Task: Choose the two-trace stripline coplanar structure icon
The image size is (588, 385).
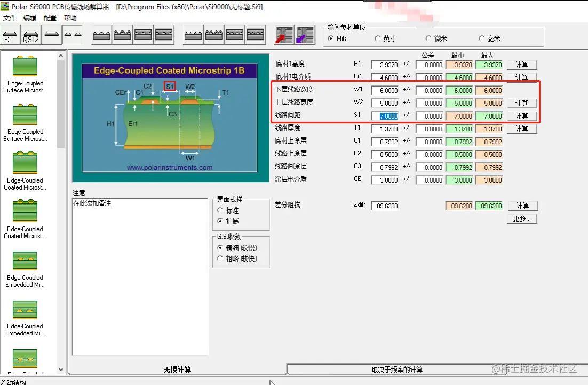Action: pyautogui.click(x=164, y=35)
